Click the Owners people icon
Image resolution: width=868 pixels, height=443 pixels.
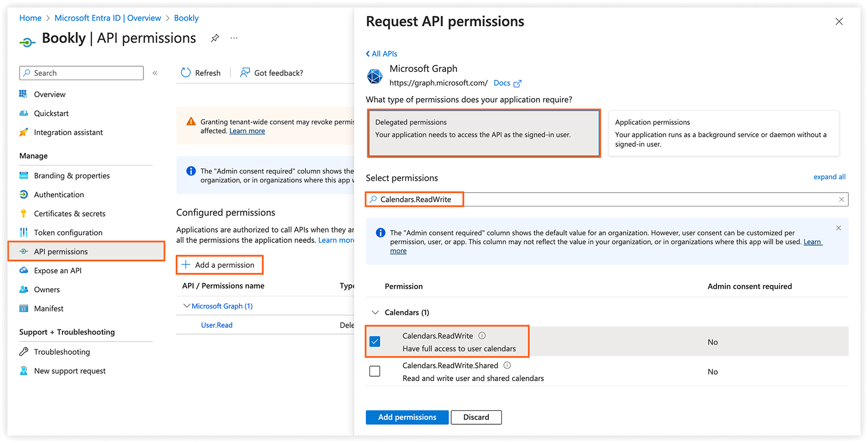tap(23, 289)
